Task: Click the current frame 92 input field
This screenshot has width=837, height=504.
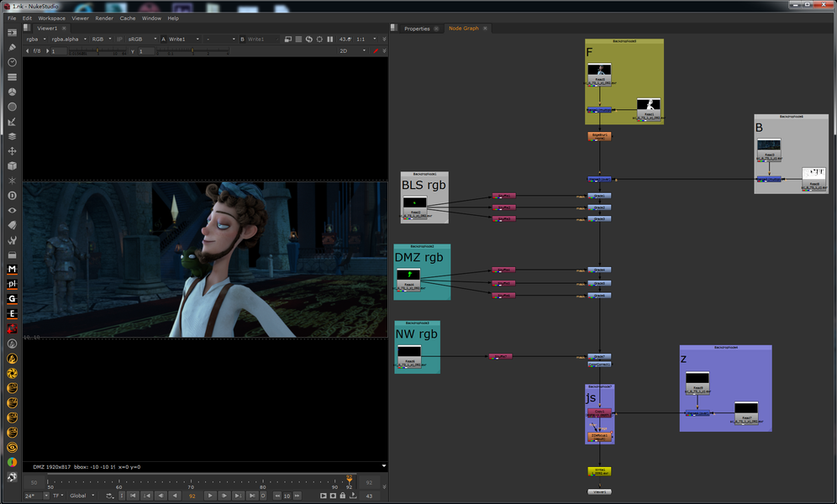Action: pos(192,496)
